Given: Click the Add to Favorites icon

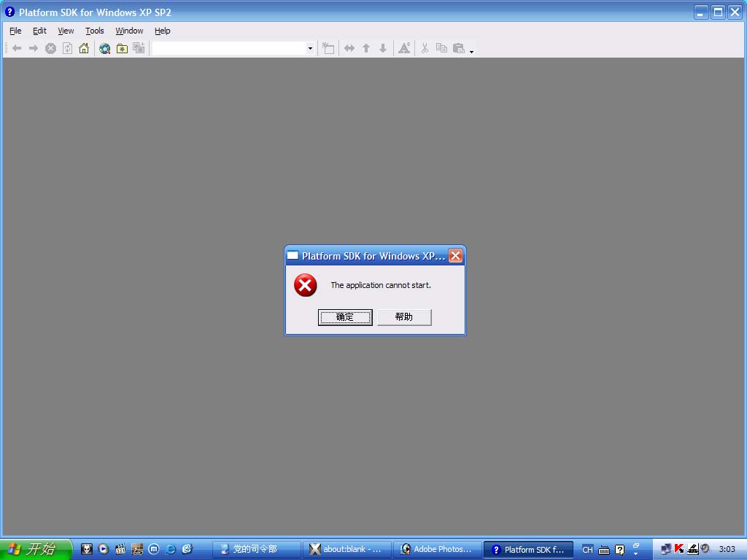Looking at the screenshot, I should 139,48.
